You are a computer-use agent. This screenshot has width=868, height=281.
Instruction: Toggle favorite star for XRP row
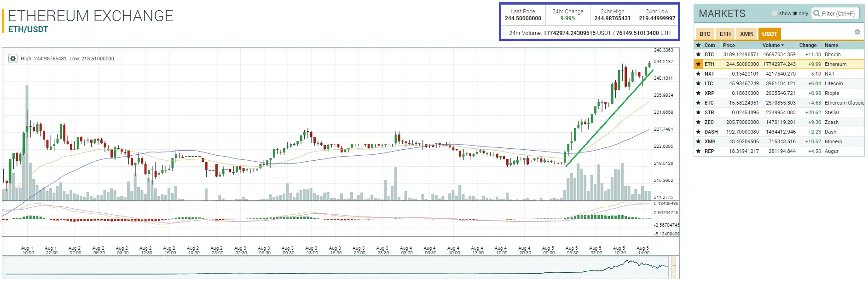[x=698, y=93]
